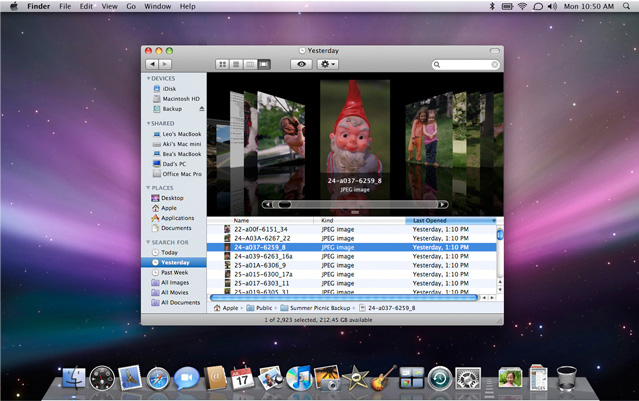Viewport: 639px width, 401px height.
Task: Clear the search field with the X button
Action: click(x=494, y=64)
